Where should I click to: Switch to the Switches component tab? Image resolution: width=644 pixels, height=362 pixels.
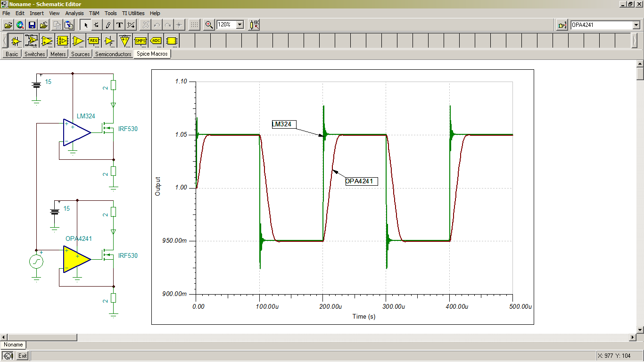click(x=34, y=54)
